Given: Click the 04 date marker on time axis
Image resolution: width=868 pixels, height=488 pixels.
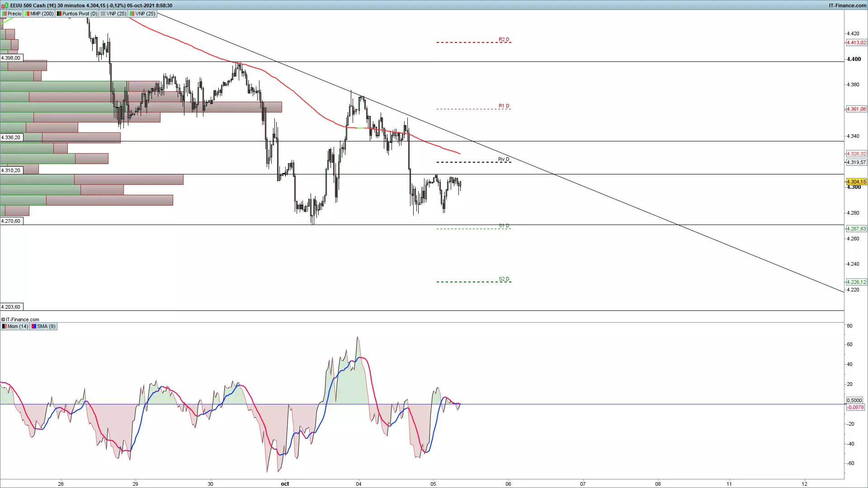Looking at the screenshot, I should click(x=359, y=483).
